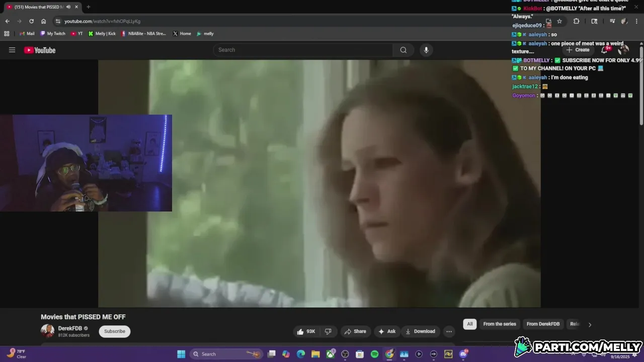Viewport: 644px width, 362px height.
Task: Open the NBABite bookmark
Action: (143, 34)
